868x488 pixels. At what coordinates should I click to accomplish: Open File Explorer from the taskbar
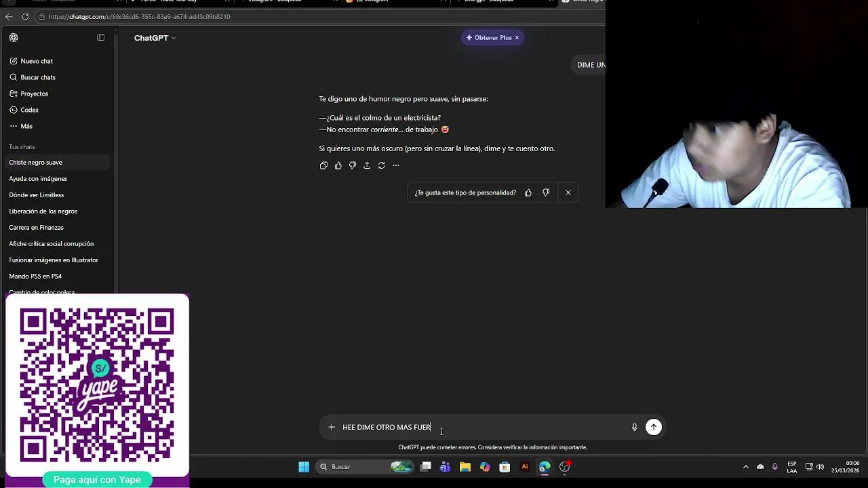[x=465, y=466]
